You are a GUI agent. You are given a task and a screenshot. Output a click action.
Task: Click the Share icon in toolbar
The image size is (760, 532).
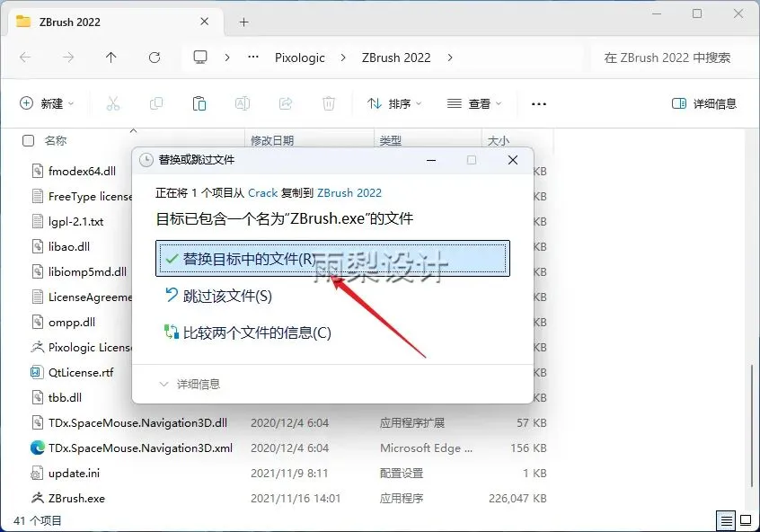point(286,103)
